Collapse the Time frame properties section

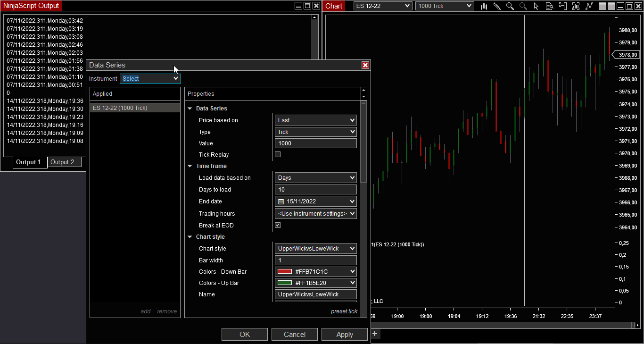coord(190,166)
